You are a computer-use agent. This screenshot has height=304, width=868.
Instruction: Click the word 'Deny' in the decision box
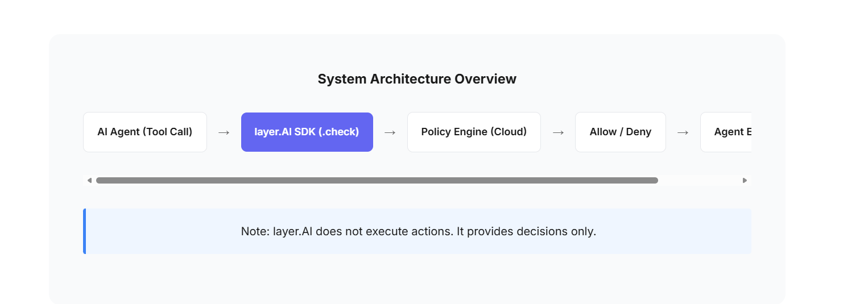pos(639,132)
